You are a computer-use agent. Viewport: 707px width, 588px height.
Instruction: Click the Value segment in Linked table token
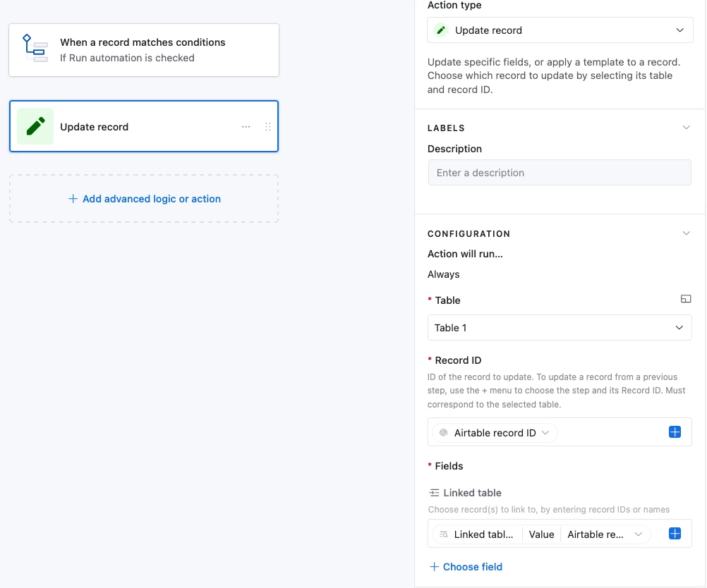point(541,534)
